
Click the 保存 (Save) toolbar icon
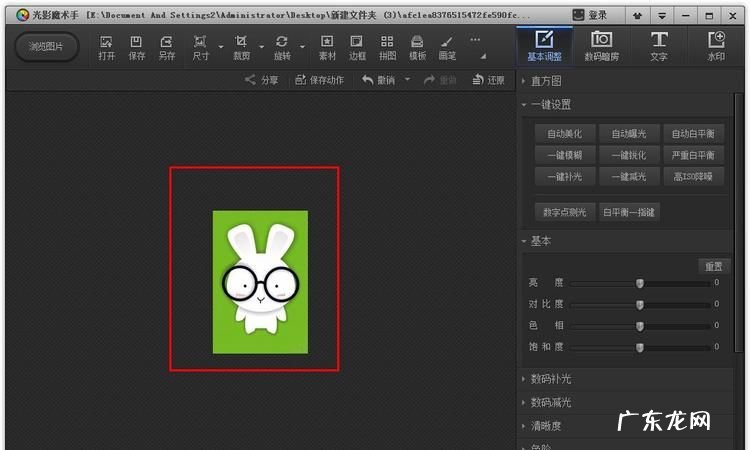click(137, 47)
